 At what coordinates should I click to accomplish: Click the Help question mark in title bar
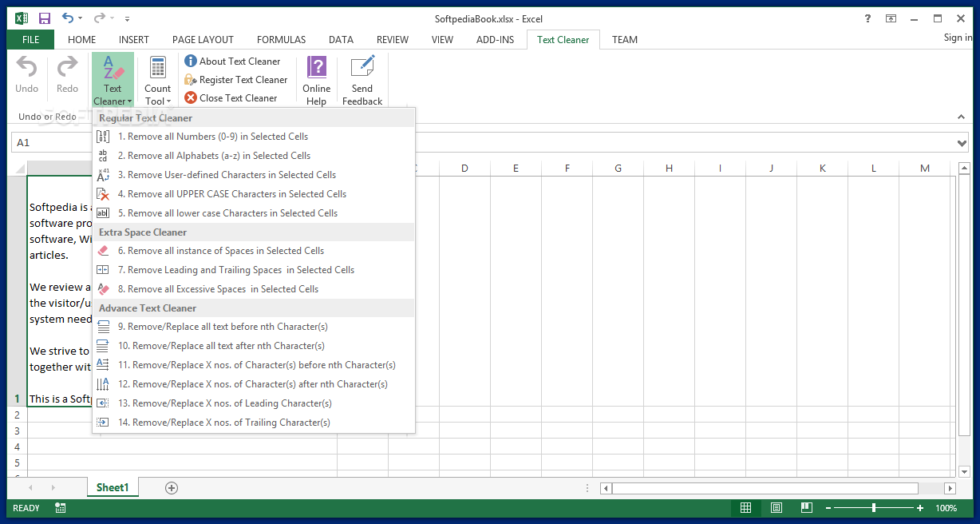click(x=867, y=18)
